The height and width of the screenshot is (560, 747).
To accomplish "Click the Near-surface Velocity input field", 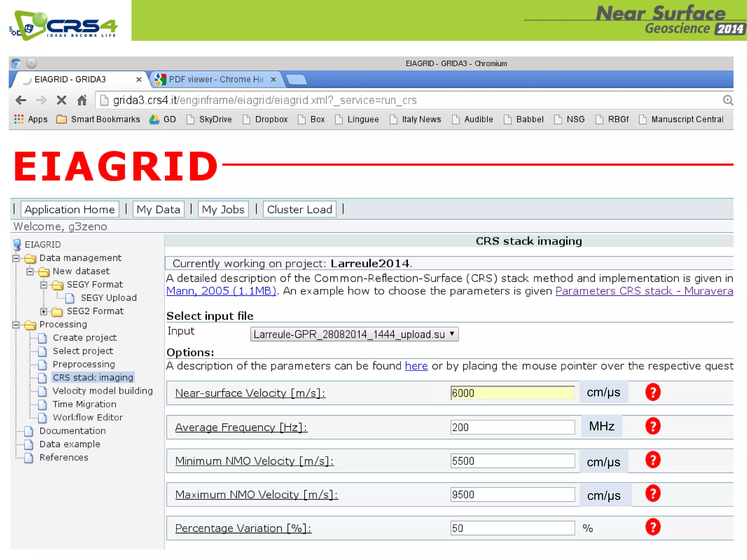I will coord(512,393).
